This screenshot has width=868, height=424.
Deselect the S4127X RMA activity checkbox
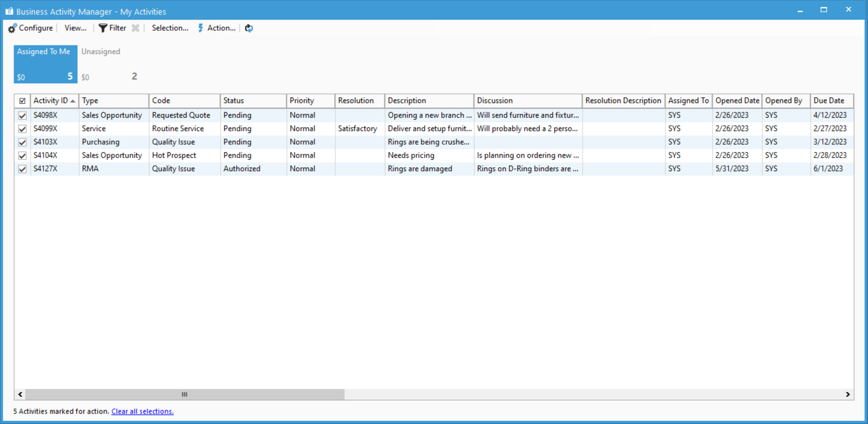pyautogui.click(x=23, y=168)
